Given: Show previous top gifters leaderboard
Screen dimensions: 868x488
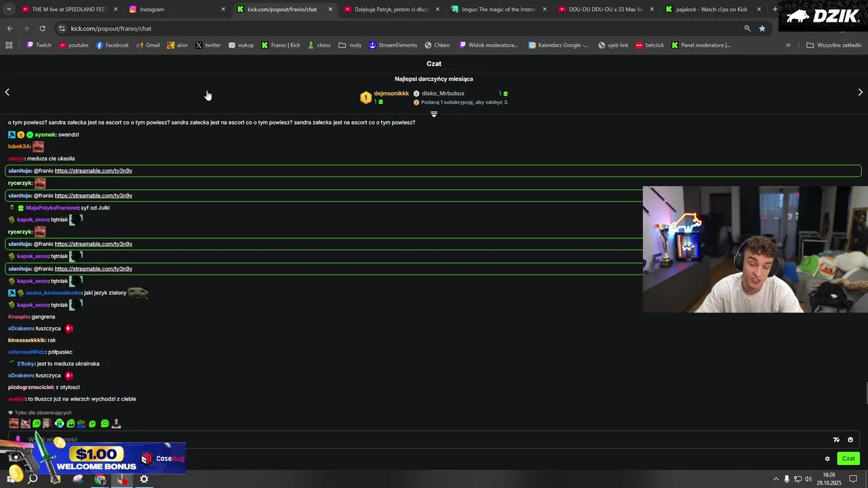Looking at the screenshot, I should pyautogui.click(x=7, y=92).
